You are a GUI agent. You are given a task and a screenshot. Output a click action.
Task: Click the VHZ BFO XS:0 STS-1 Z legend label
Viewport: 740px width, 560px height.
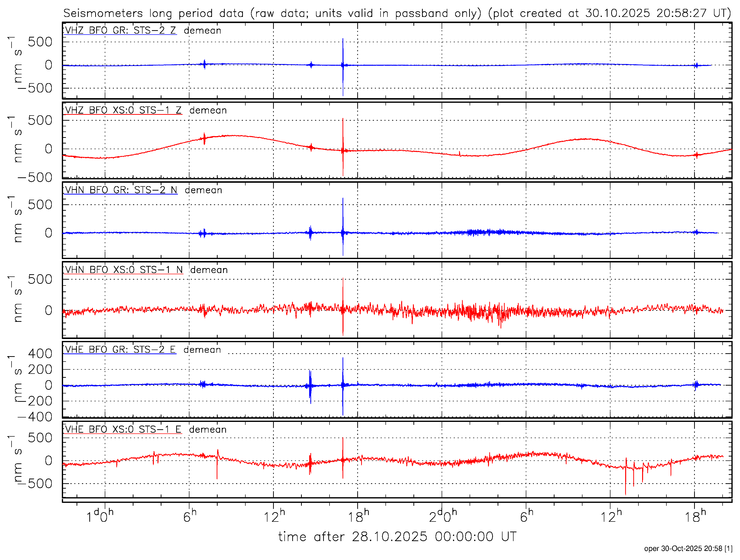point(123,110)
